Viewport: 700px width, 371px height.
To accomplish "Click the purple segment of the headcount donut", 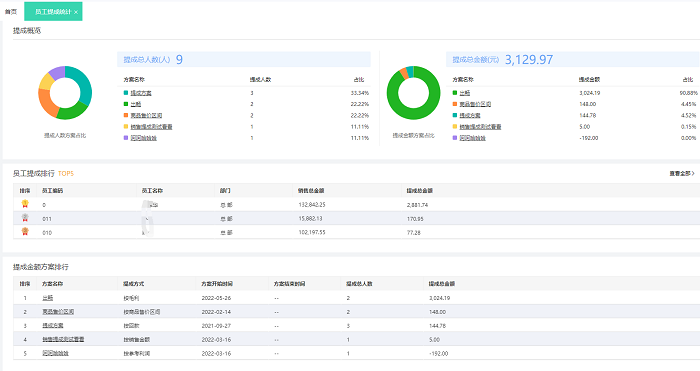I will tap(58, 73).
